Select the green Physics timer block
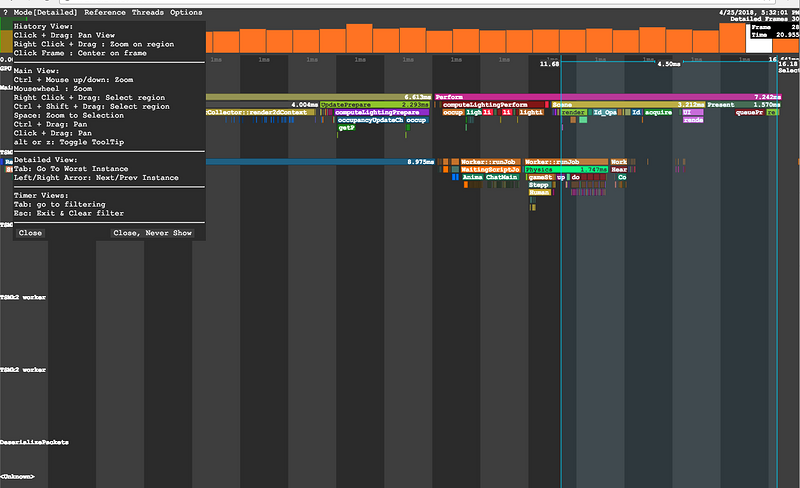Viewport: 800px width, 488px height. click(566, 169)
